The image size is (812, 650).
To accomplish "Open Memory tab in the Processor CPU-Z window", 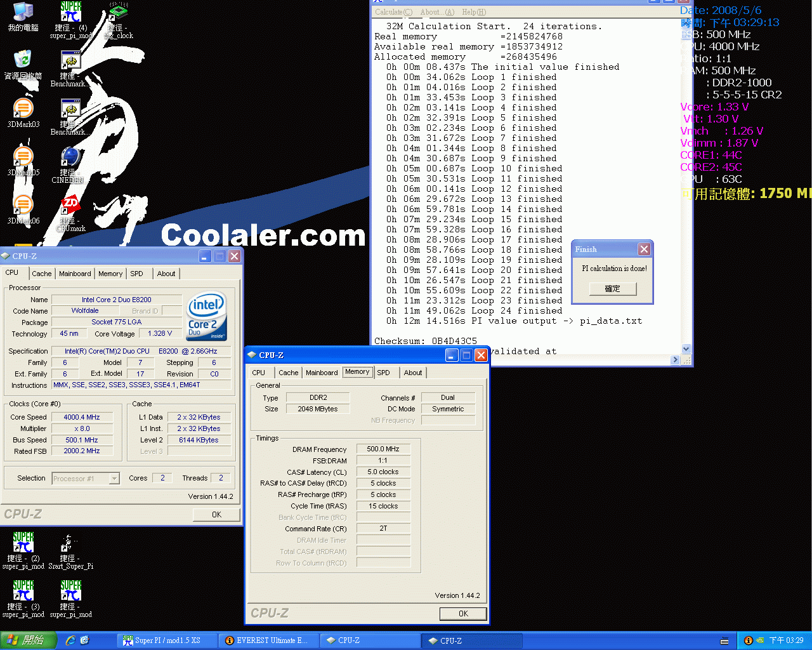I will pos(110,274).
